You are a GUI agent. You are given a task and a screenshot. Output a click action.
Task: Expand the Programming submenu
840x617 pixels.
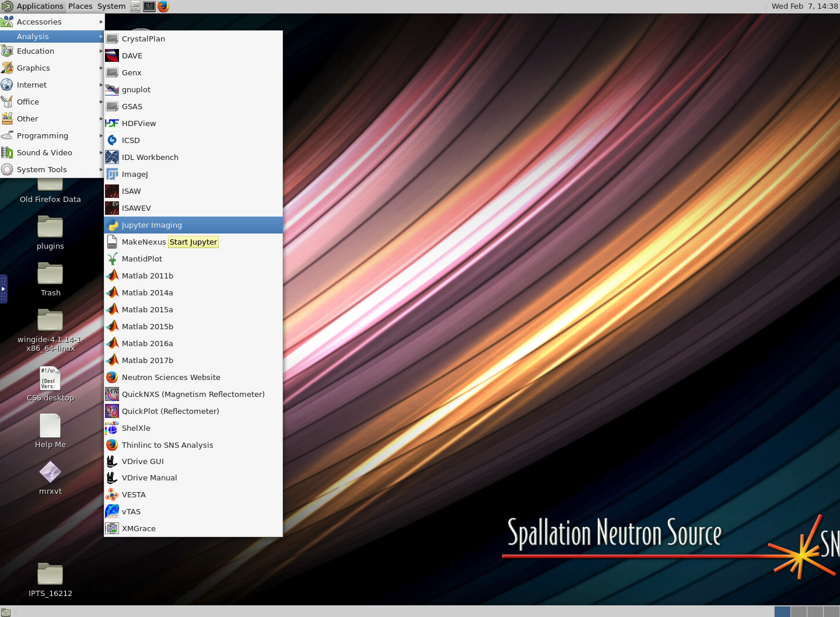[x=52, y=135]
